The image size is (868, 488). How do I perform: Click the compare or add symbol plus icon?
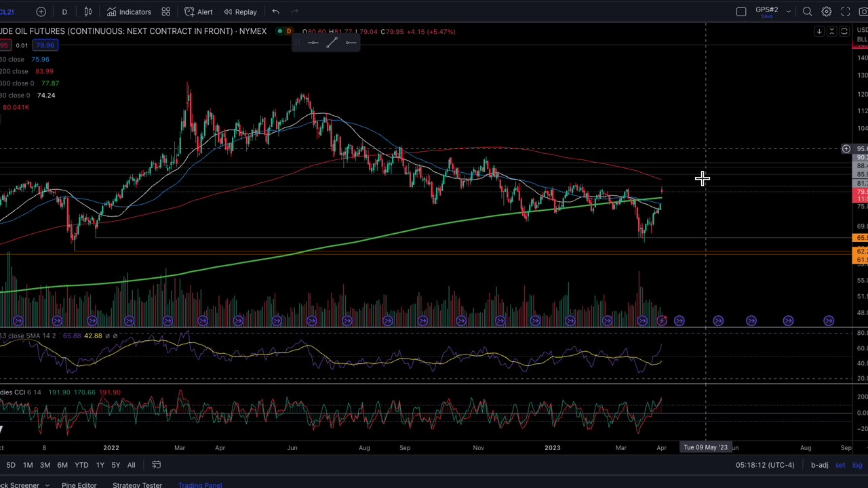(41, 12)
